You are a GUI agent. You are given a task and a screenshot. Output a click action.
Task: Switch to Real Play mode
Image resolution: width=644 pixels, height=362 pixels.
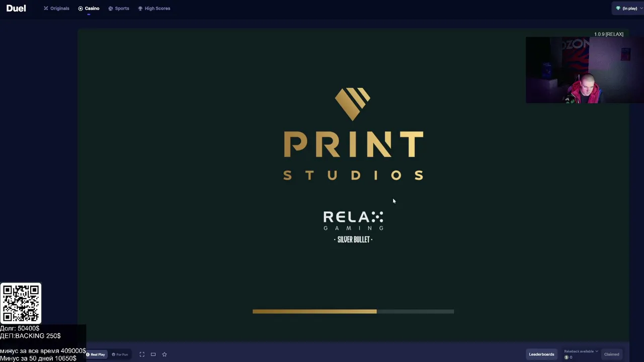pos(96,354)
